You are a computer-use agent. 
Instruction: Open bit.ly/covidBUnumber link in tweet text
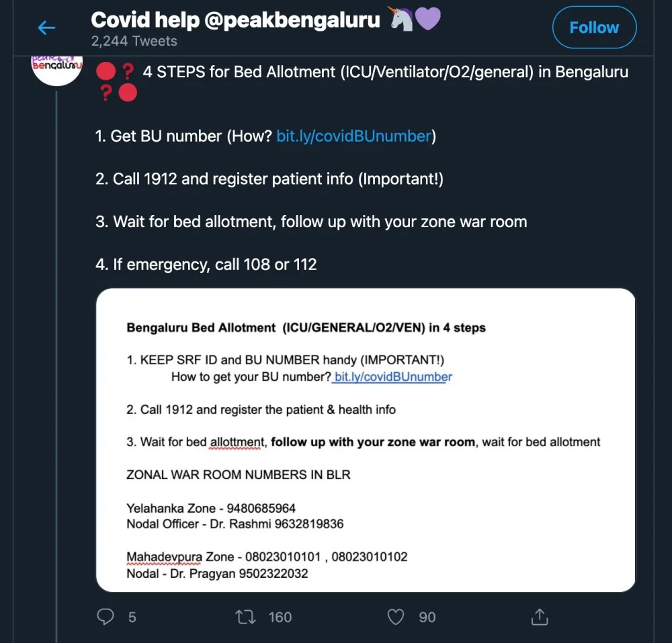tap(353, 136)
